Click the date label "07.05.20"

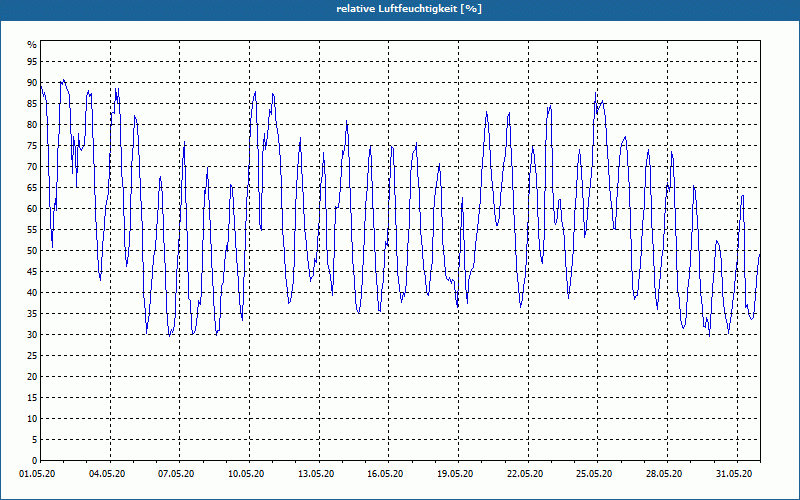point(177,474)
